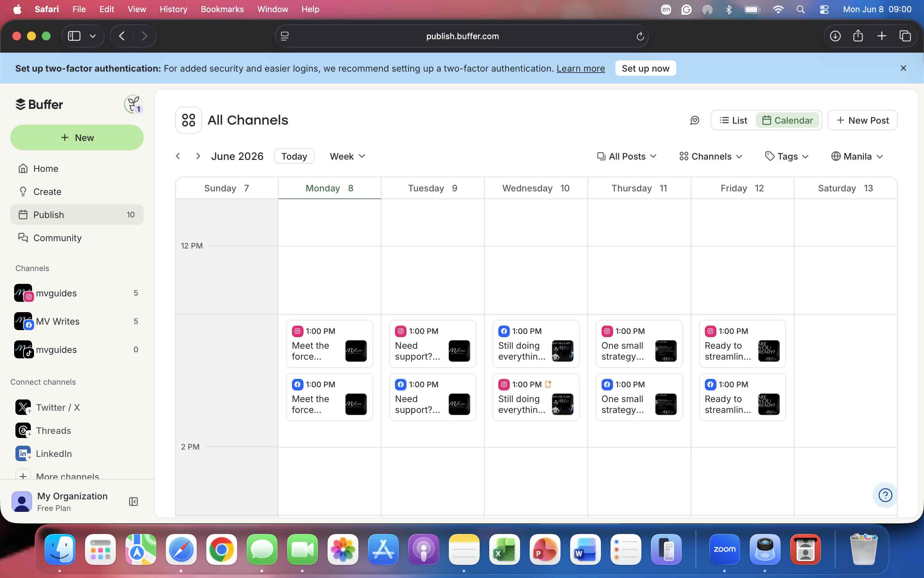Viewport: 924px width, 578px height.
Task: Expand Safari sidebar options chevron
Action: 93,36
